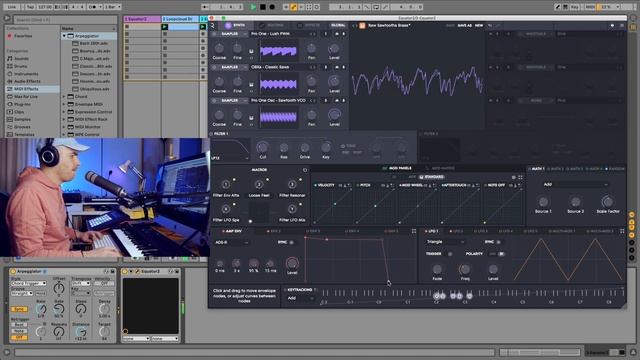Open the LP12 filter type dropdown

tap(230, 158)
